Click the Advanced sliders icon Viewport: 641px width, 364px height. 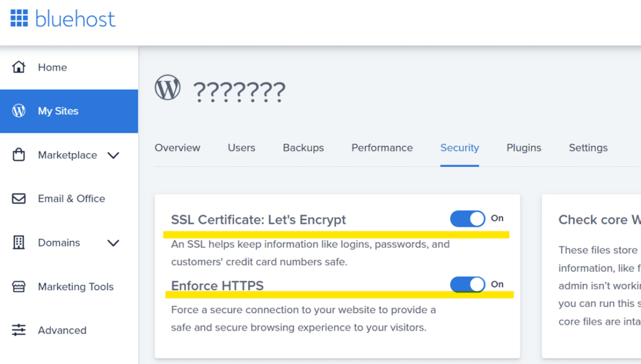pos(19,330)
